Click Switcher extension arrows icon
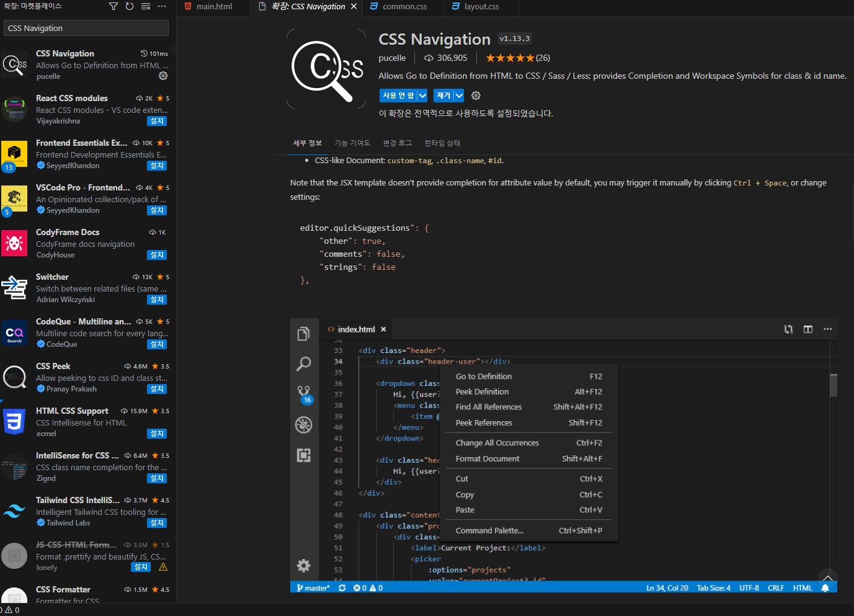Viewport: 854px width, 616px height. pyautogui.click(x=14, y=288)
